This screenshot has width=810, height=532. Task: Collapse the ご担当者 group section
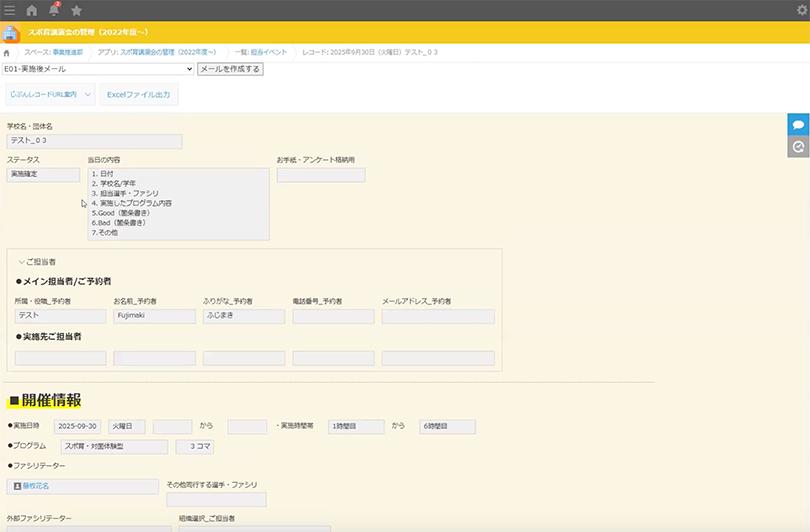[x=21, y=262]
